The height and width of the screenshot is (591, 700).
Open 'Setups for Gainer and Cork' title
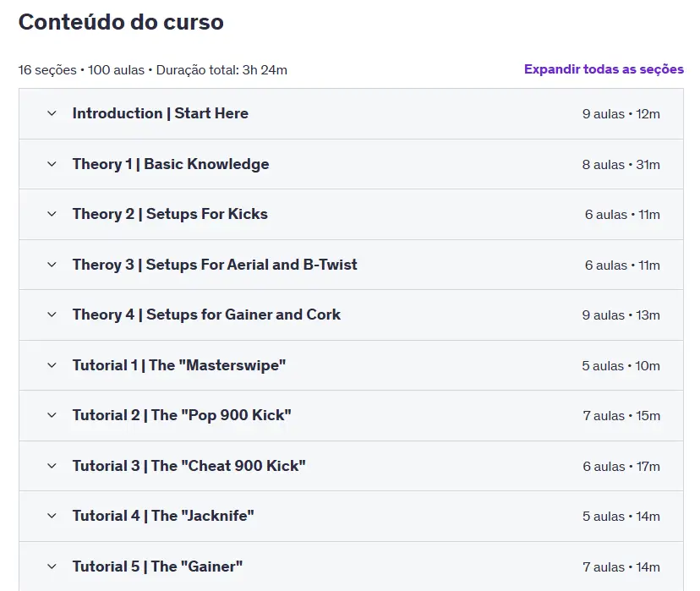(206, 315)
